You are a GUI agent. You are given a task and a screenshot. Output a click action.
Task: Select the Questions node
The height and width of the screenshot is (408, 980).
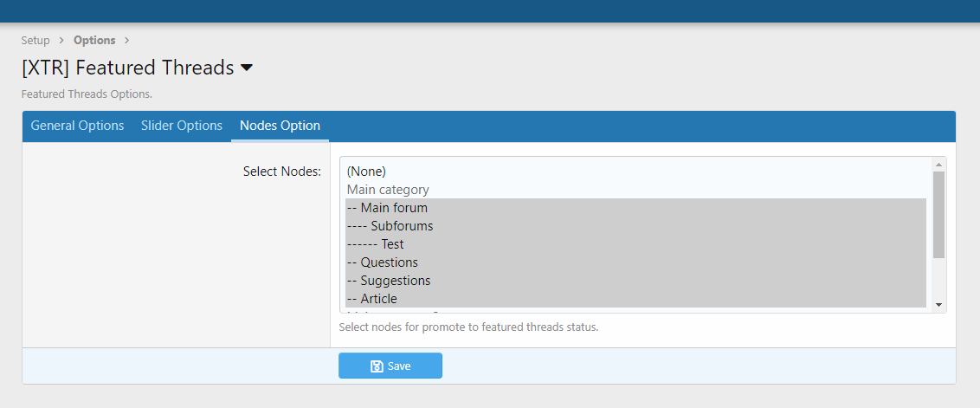point(635,262)
